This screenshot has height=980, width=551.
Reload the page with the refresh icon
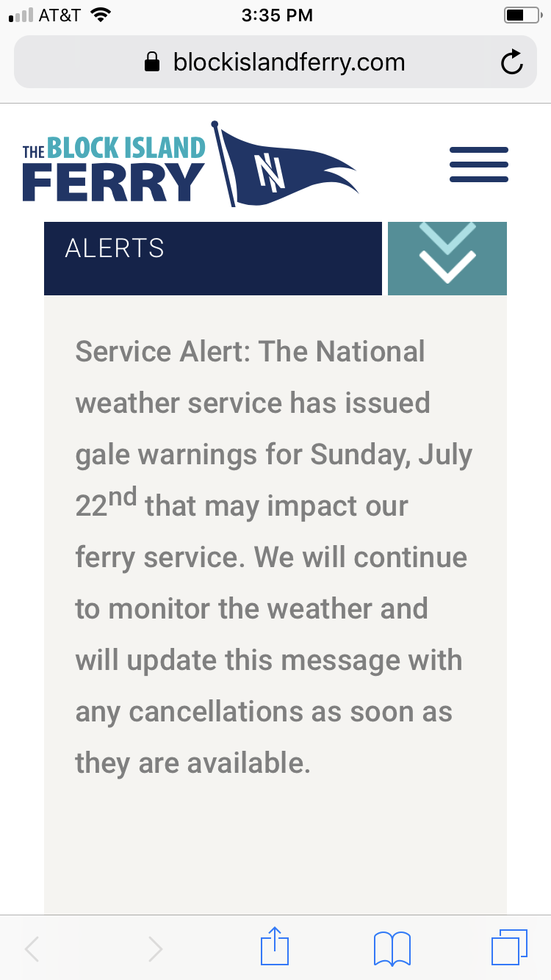511,63
